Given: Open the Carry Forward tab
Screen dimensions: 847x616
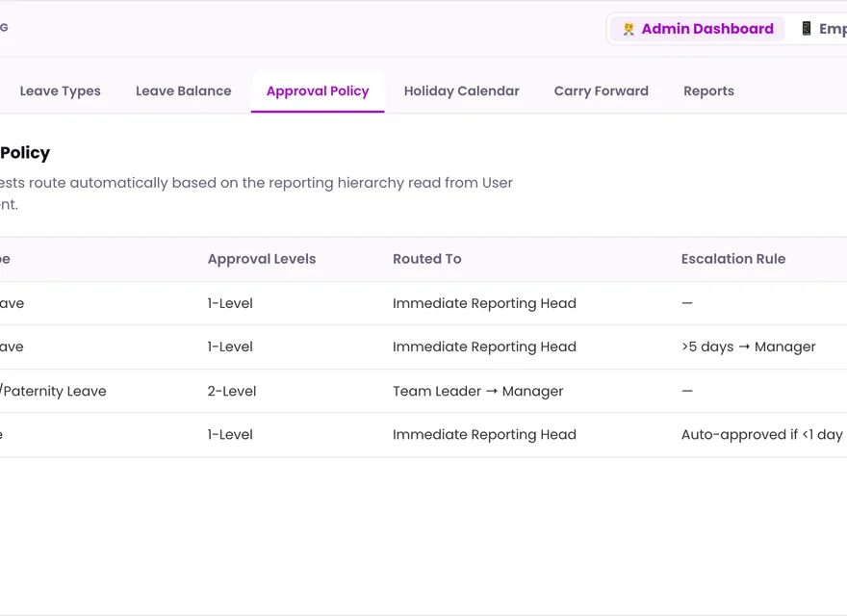Looking at the screenshot, I should [602, 90].
